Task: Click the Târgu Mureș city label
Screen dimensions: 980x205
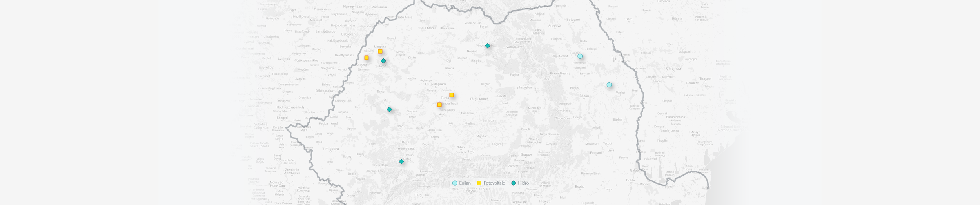Action: point(479,99)
